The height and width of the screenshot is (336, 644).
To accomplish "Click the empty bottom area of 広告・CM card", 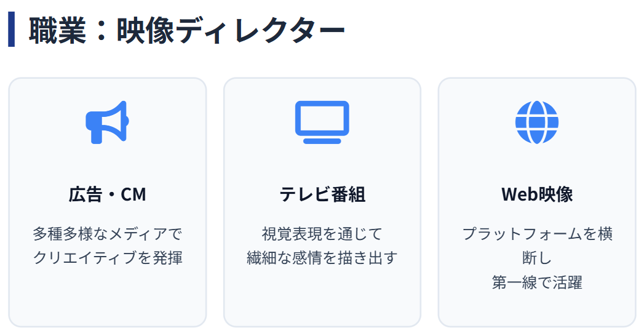I will (107, 302).
